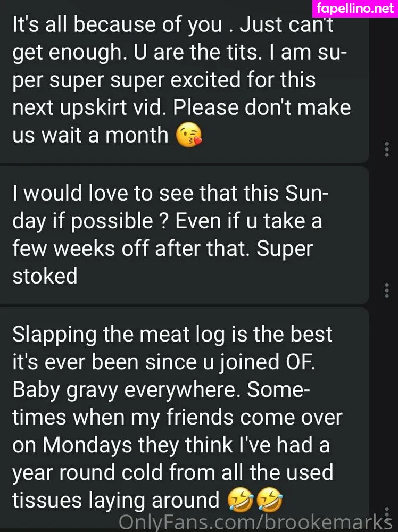Click the line "times when my friends come over"
The image size is (398, 532).
(177, 418)
